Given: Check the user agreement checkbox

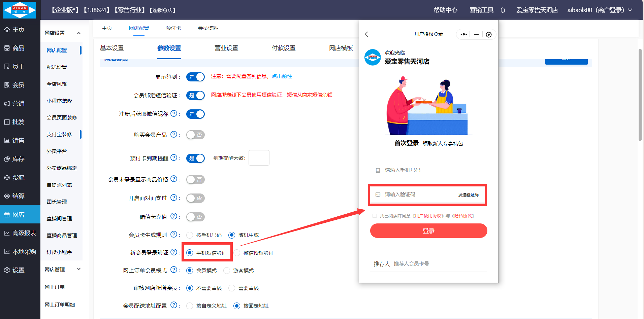Looking at the screenshot, I should [375, 216].
